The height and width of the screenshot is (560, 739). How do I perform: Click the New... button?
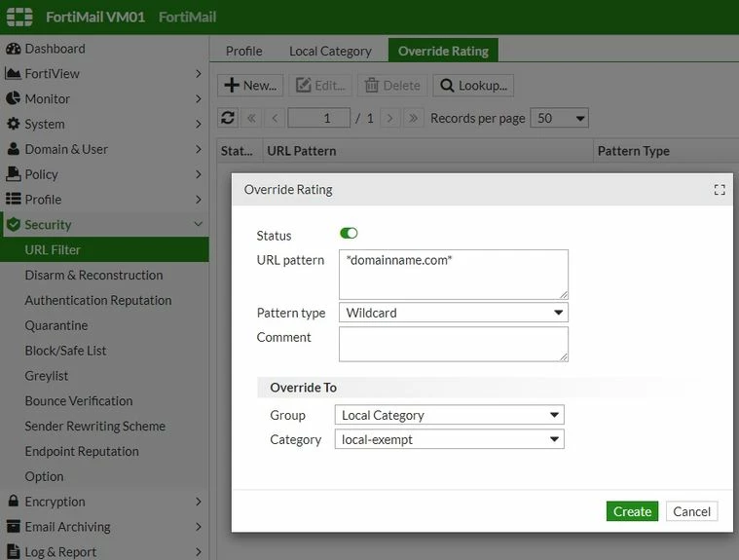click(x=250, y=86)
